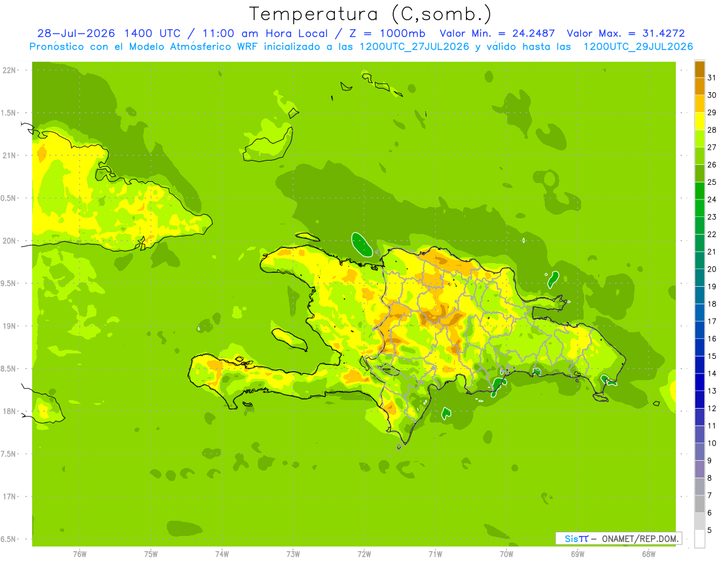
Task: Click the "20N" latitude axis label
Action: (x=10, y=241)
